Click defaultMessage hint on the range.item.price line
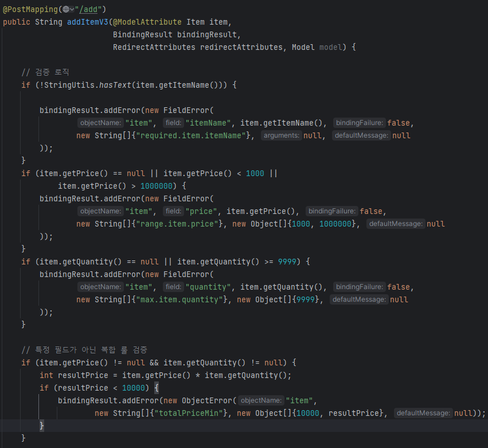Screen dimensions: 488x448 point(396,224)
